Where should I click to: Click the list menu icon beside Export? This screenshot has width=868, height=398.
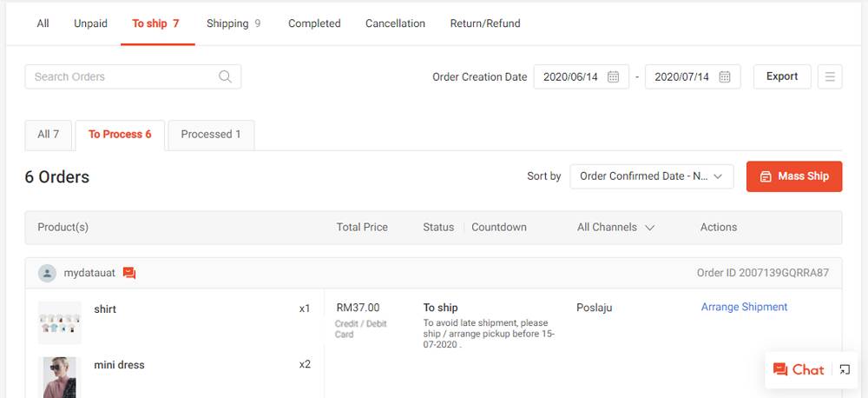click(x=830, y=76)
